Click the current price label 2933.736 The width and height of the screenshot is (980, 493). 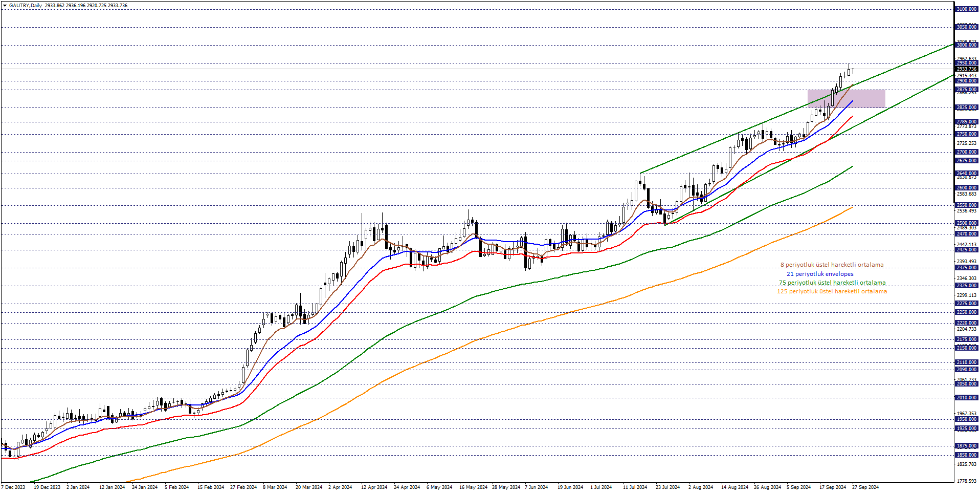click(x=967, y=69)
